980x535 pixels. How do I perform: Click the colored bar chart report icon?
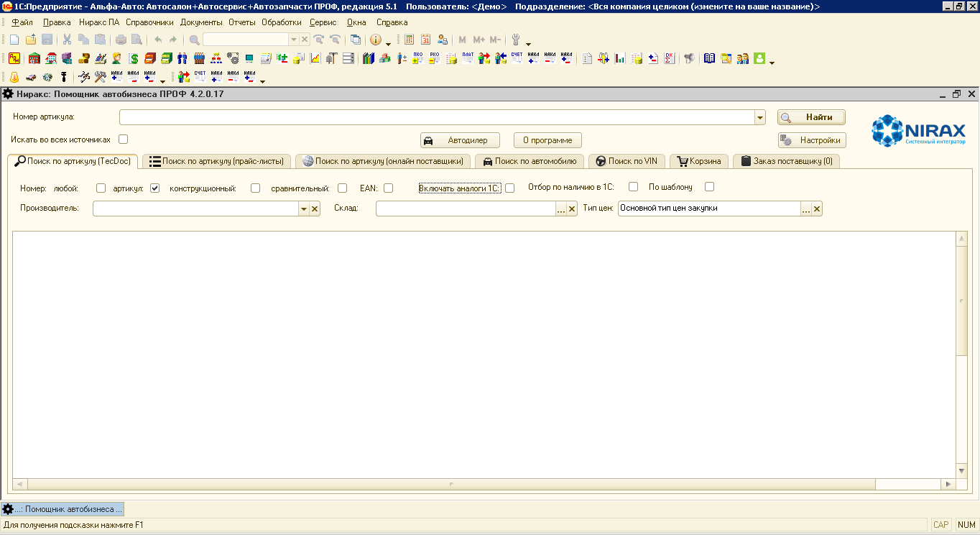(620, 58)
